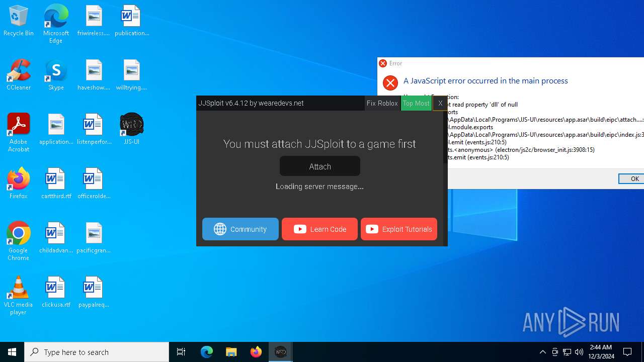The image size is (644, 362).
Task: Open Microsoft Edge desktop shortcut
Action: (56, 24)
